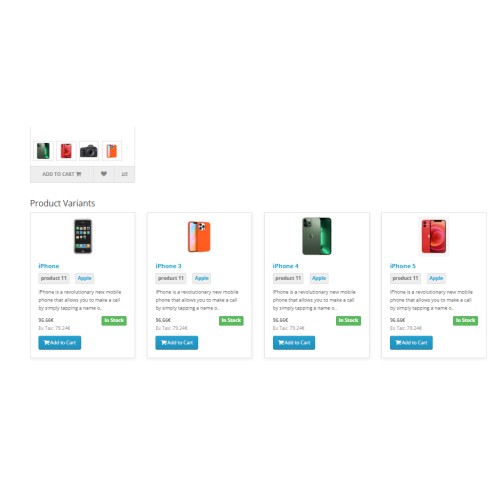Select the orange phone case thumbnail

[112, 151]
